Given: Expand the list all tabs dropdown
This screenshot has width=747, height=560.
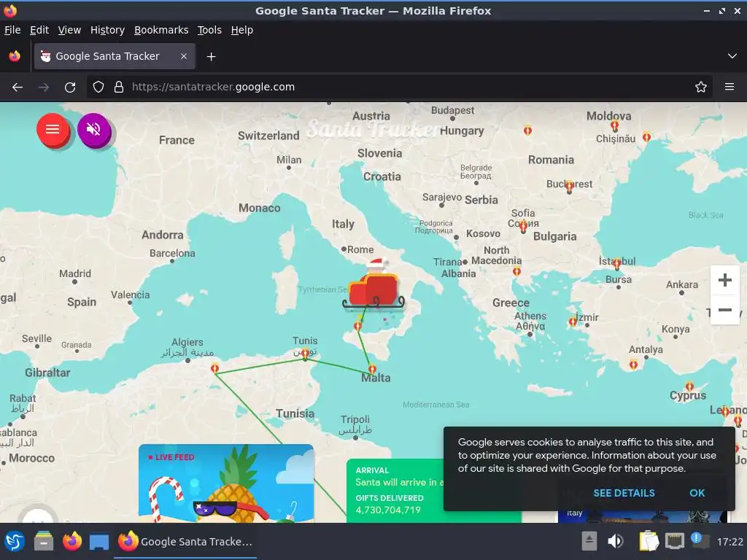Looking at the screenshot, I should (732, 56).
